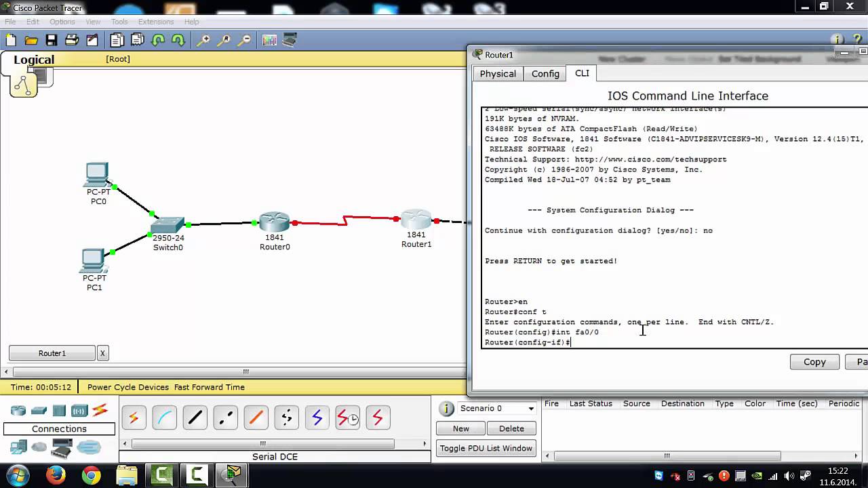Open Firefox from Windows taskbar
The height and width of the screenshot is (488, 868).
click(56, 475)
